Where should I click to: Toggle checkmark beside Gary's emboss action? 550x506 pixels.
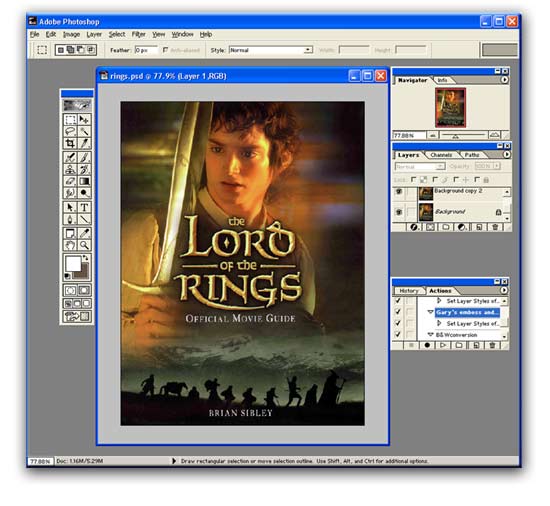(x=398, y=312)
